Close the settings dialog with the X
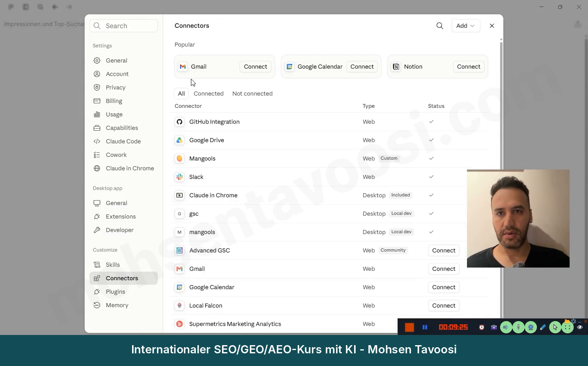This screenshot has height=366, width=588. (492, 26)
